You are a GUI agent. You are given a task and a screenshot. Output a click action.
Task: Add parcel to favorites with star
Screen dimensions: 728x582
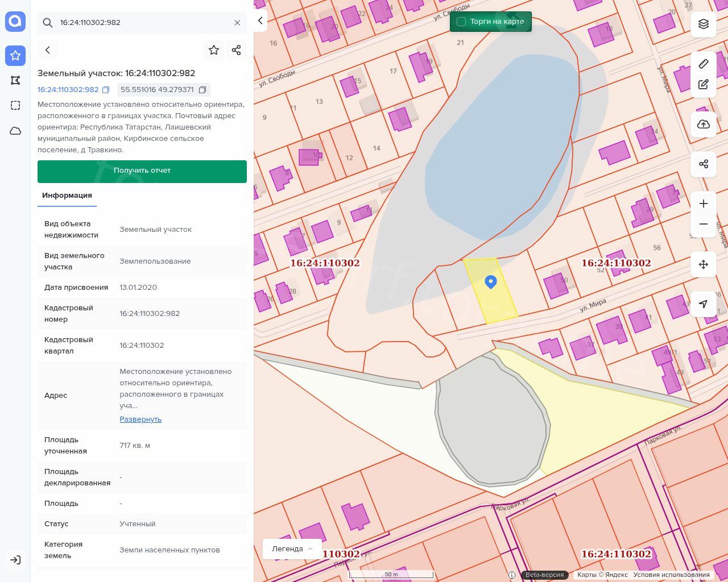coord(214,50)
